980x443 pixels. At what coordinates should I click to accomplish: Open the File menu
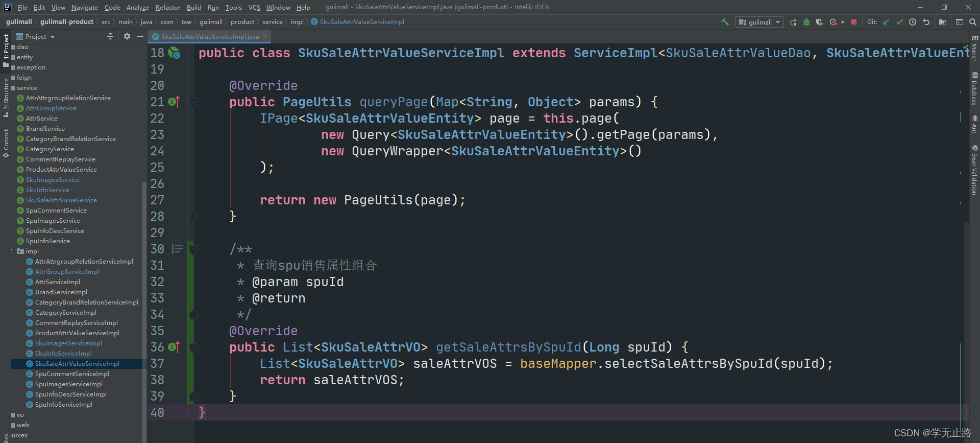[x=22, y=7]
